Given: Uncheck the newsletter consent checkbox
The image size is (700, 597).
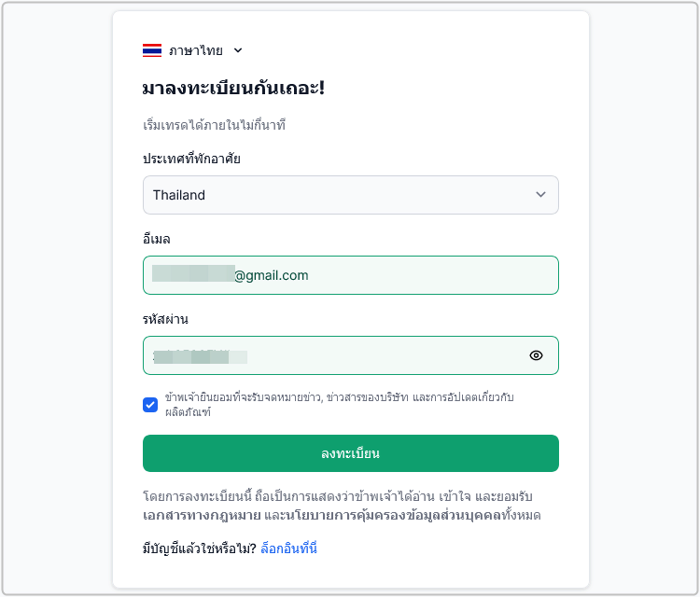Looking at the screenshot, I should coord(150,405).
